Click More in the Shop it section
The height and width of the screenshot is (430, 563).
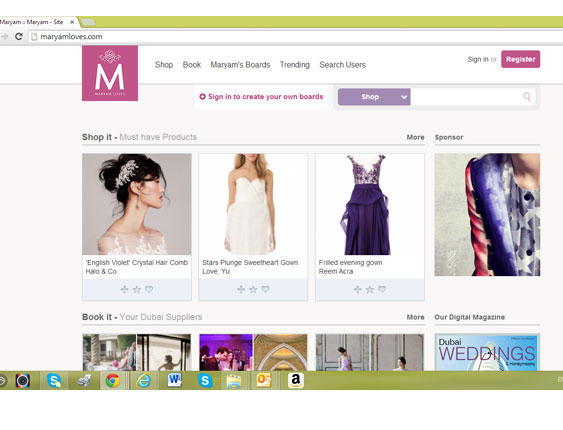point(415,137)
